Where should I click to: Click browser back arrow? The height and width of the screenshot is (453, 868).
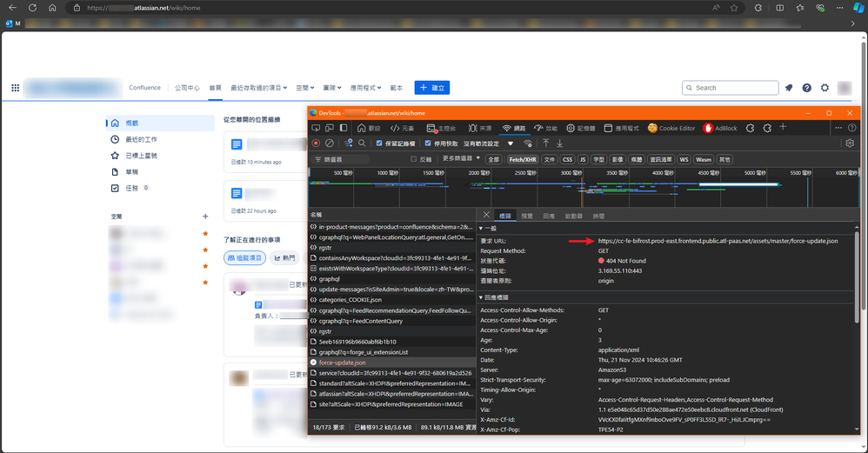click(13, 8)
